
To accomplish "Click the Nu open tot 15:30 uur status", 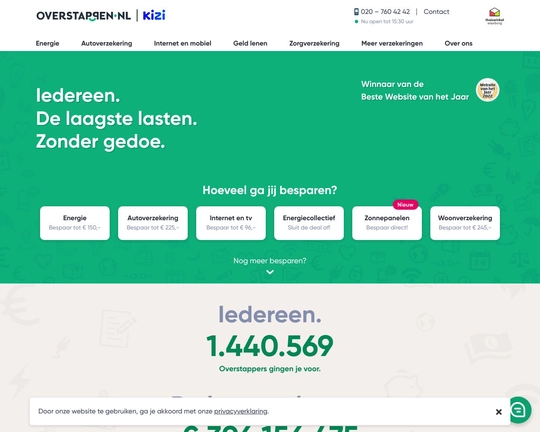I will tap(387, 21).
